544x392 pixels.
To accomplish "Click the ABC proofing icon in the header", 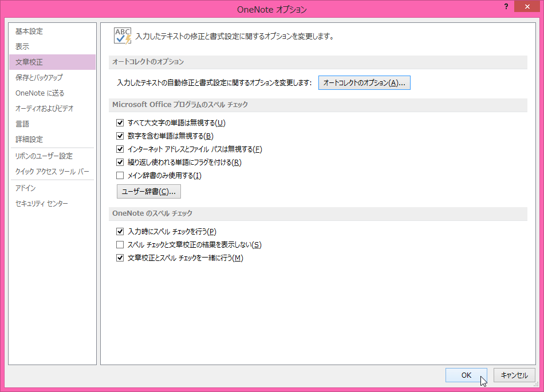I will [x=123, y=35].
